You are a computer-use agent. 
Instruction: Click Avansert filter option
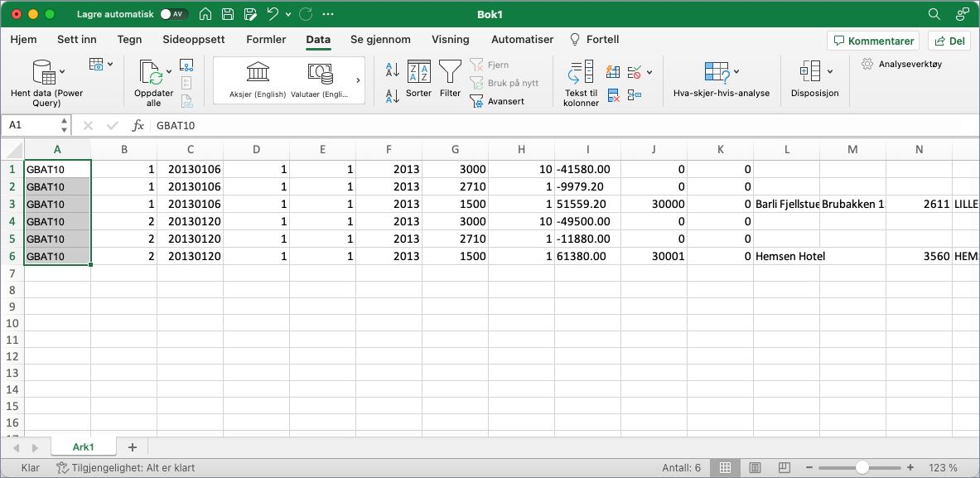(498, 101)
